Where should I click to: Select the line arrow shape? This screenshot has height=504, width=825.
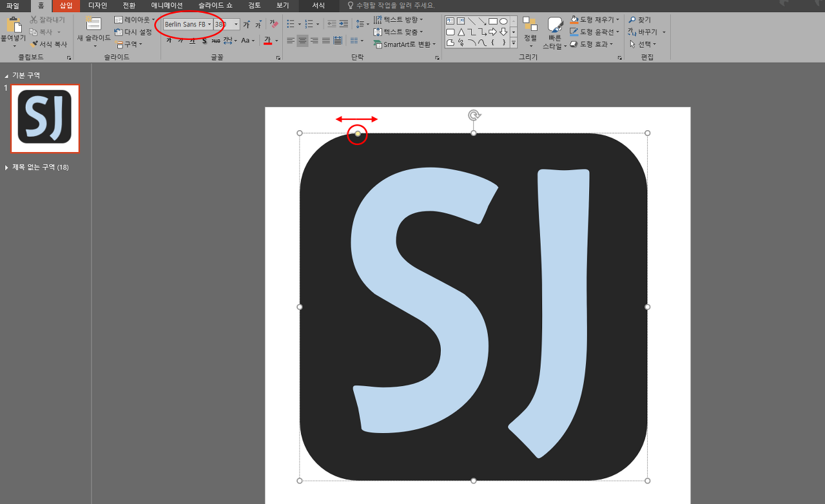[x=482, y=21]
